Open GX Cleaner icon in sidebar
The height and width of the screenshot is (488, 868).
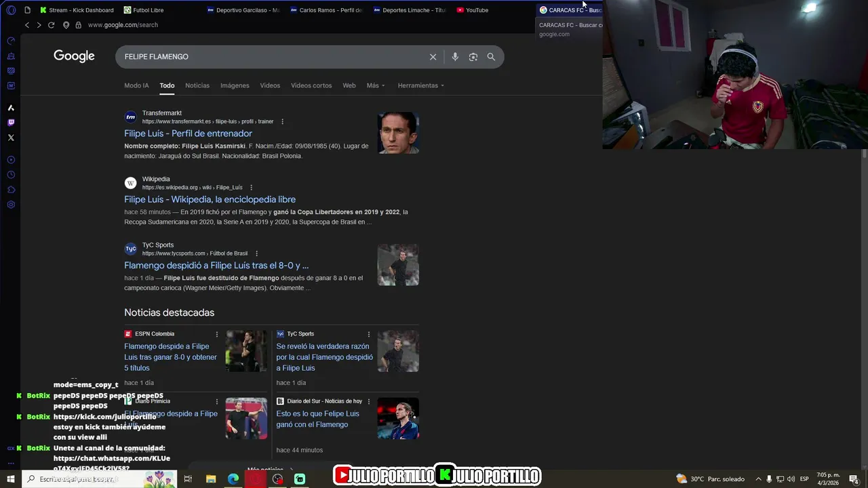(11, 56)
